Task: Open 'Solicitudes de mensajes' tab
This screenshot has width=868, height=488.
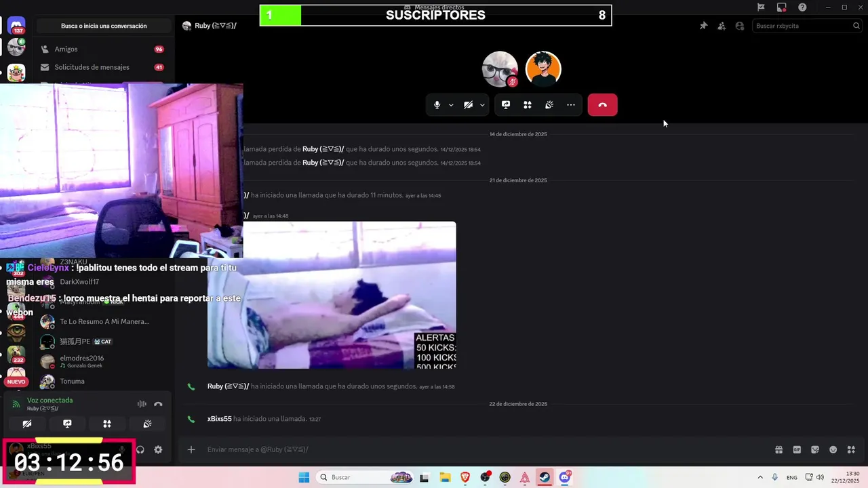Action: tap(102, 67)
